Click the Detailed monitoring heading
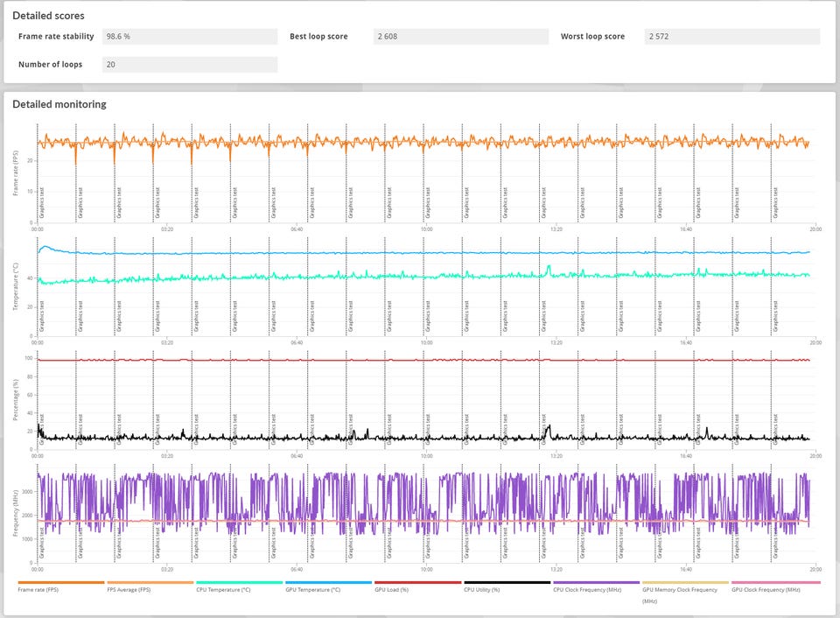The image size is (840, 618). 59,104
